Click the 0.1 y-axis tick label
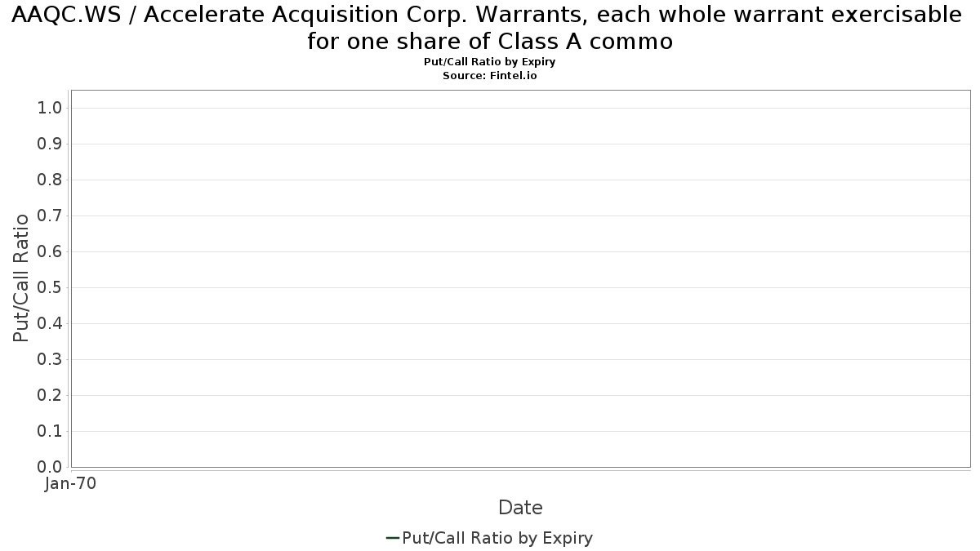Viewport: 980px width, 551px height. [50, 431]
